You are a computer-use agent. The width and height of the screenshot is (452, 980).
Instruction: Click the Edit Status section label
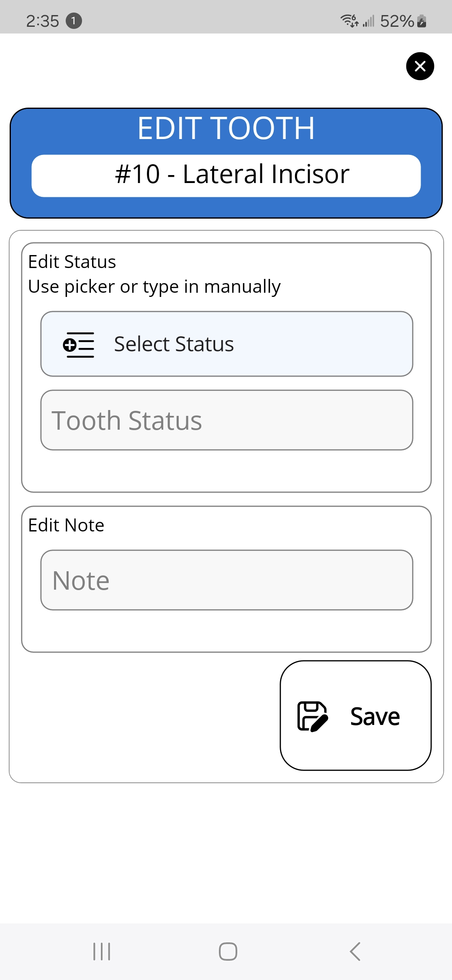click(72, 262)
